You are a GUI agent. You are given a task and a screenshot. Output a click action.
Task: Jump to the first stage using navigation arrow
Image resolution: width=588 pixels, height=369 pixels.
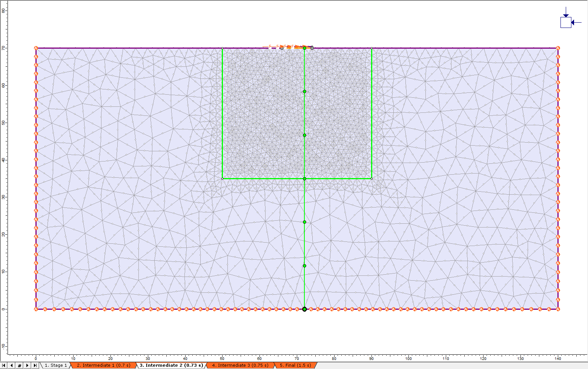point(4,365)
